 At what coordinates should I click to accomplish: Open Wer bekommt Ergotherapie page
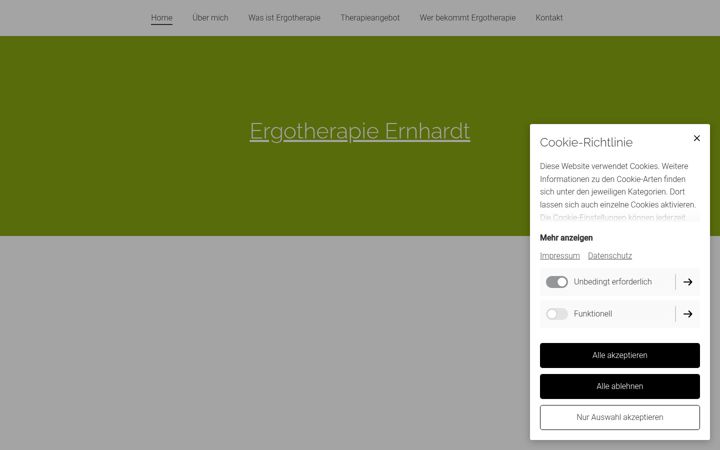pyautogui.click(x=467, y=18)
